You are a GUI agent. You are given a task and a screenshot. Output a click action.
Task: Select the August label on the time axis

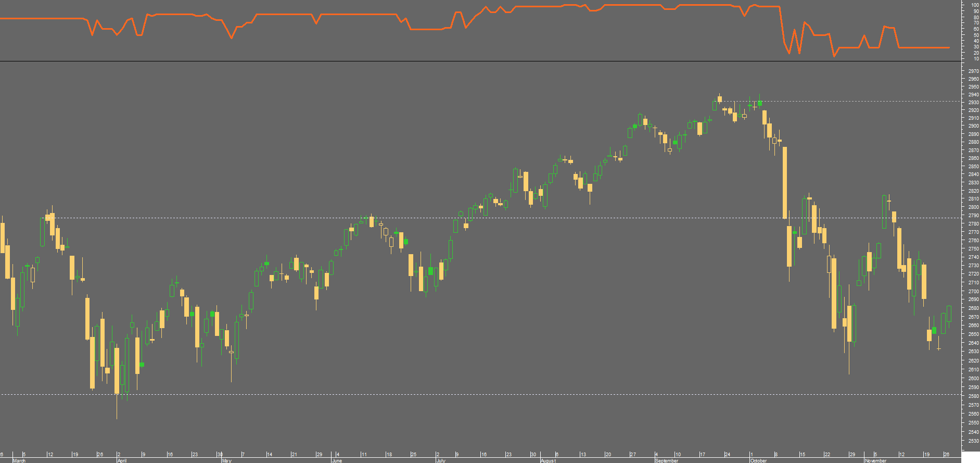point(548,460)
